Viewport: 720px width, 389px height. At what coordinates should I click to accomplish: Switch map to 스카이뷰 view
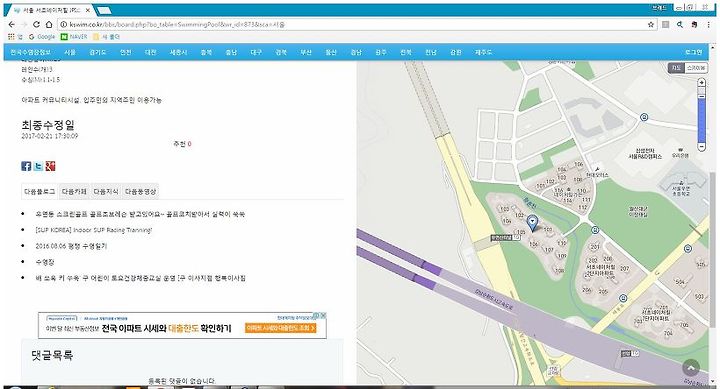coord(696,68)
